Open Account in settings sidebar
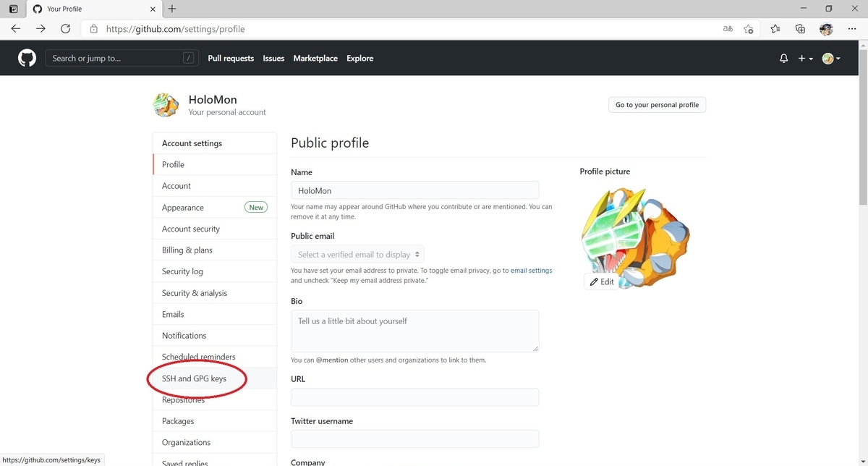868x466 pixels. 215,186
